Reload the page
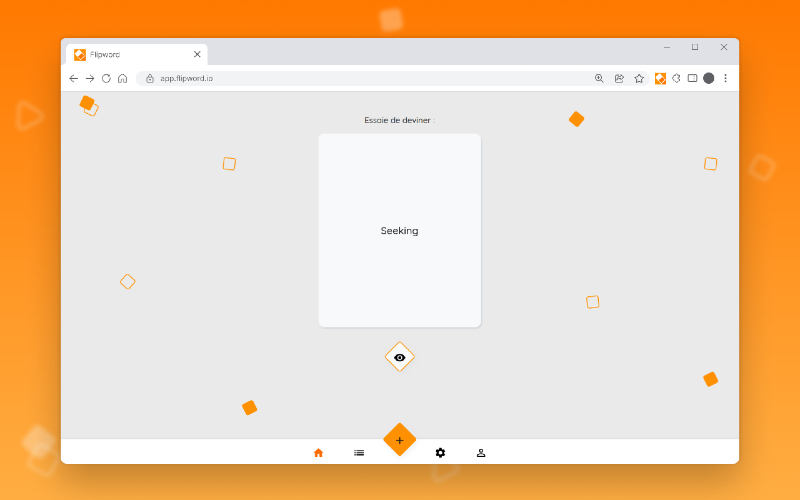This screenshot has width=800, height=500. [x=106, y=79]
